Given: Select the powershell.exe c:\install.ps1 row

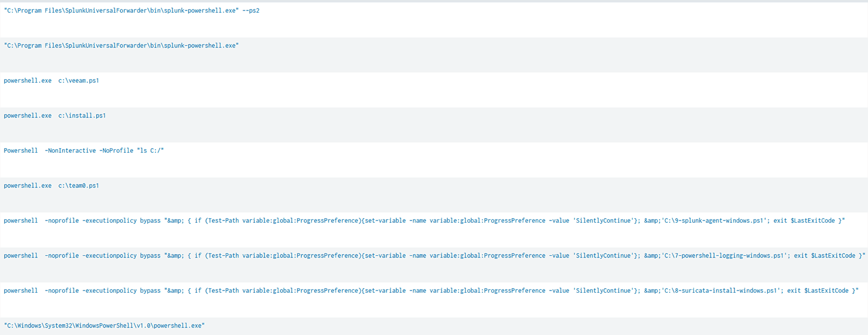Looking at the screenshot, I should [434, 125].
